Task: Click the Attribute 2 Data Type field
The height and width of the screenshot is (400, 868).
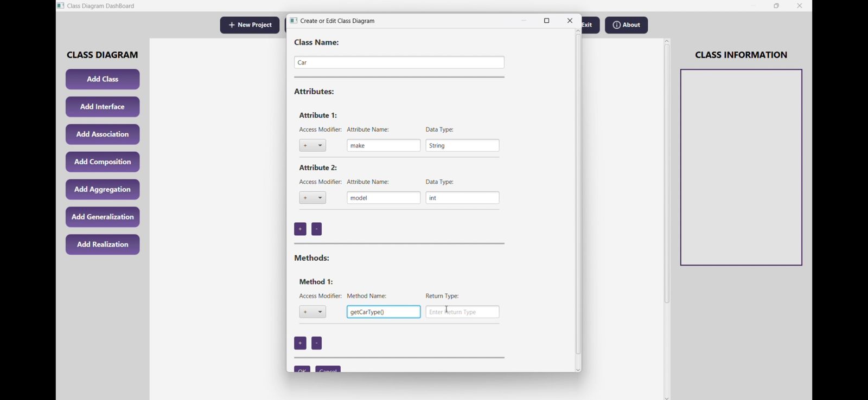Action: pos(462,198)
